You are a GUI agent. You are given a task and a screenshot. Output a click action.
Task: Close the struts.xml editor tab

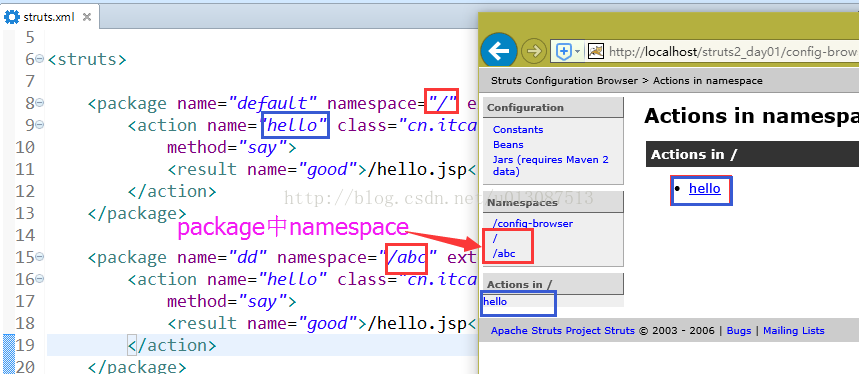[x=87, y=17]
